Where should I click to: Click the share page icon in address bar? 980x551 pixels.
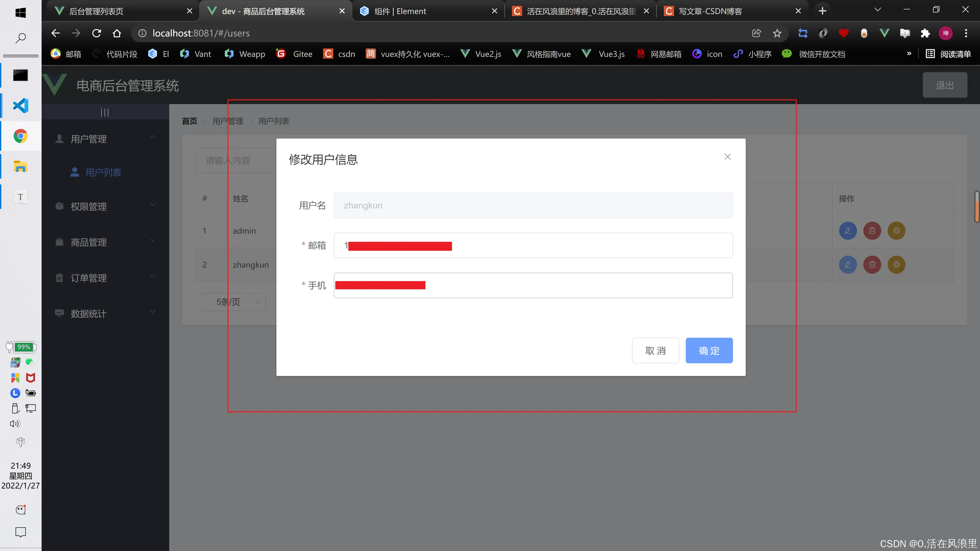tap(756, 33)
